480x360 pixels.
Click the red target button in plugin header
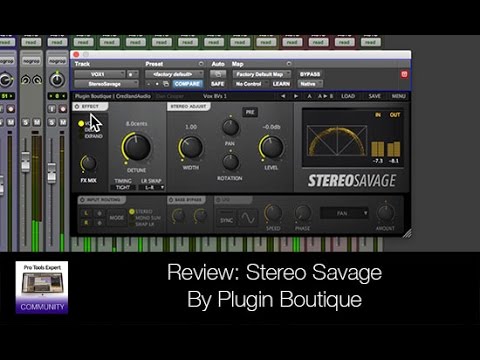click(x=404, y=74)
